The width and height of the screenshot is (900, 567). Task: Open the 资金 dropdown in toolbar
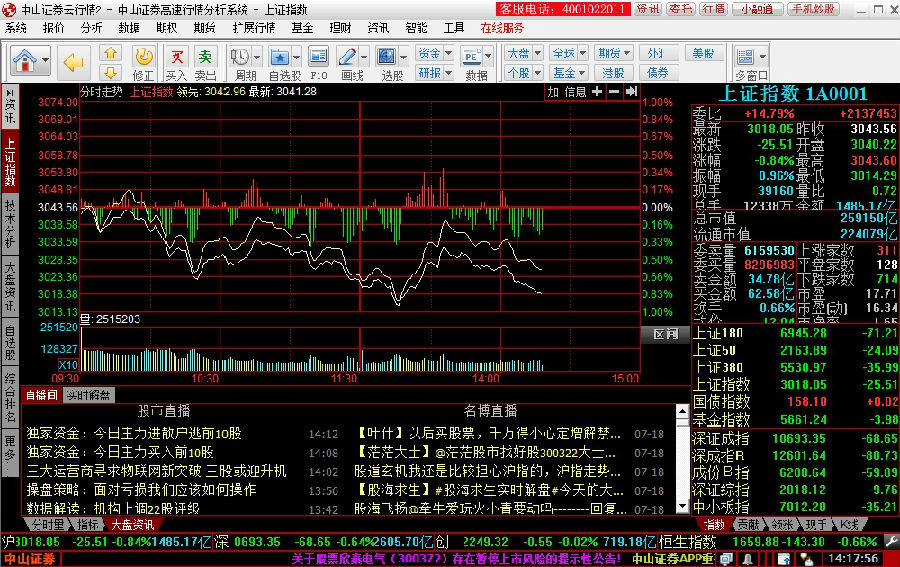[x=435, y=53]
